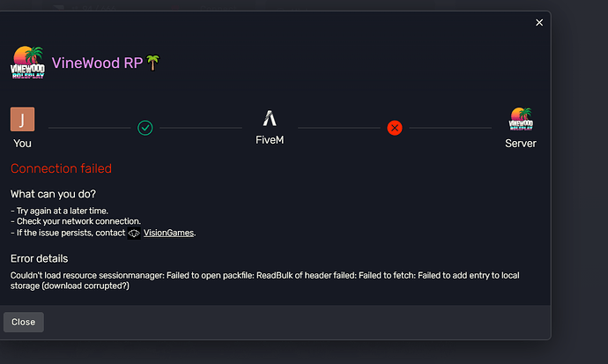Click the VineWood Roleplay logo in header
The height and width of the screenshot is (364, 608).
coord(27,63)
